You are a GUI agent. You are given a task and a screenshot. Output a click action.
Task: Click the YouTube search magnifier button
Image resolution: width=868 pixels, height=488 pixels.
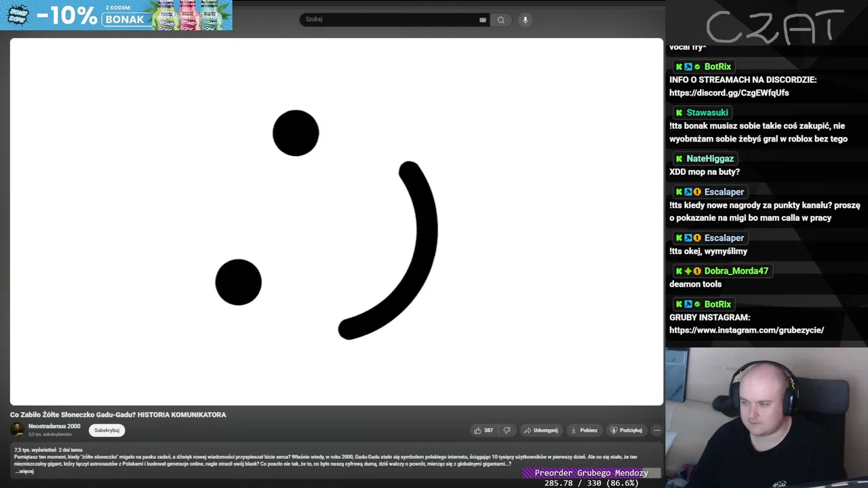[501, 20]
